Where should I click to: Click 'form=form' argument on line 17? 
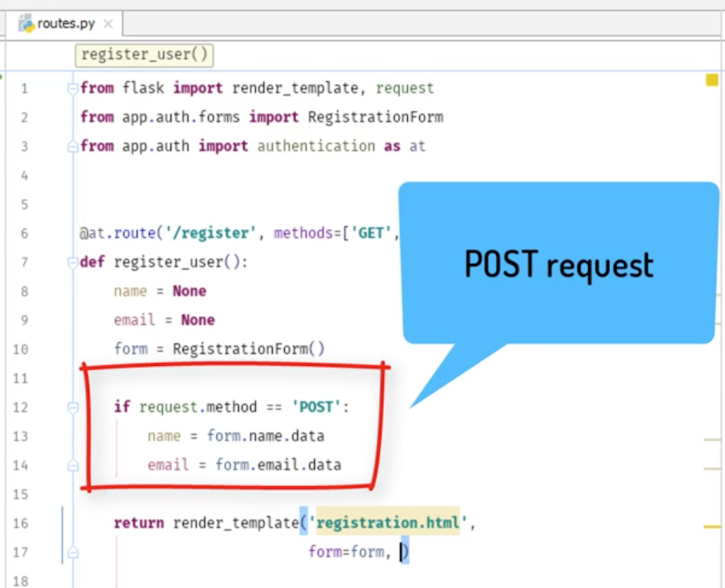[346, 552]
